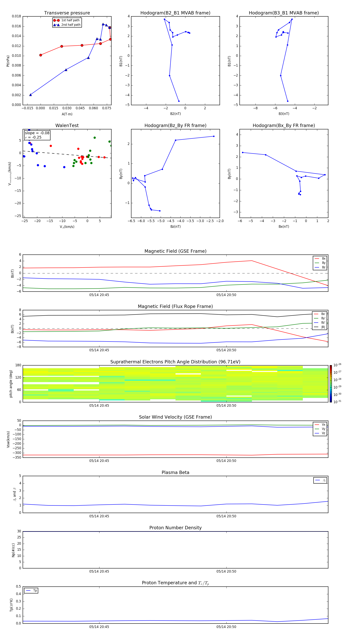Click the "Plasma Beta" panel title
Image resolution: width=351 pixels, height=644 pixels.
(x=175, y=472)
